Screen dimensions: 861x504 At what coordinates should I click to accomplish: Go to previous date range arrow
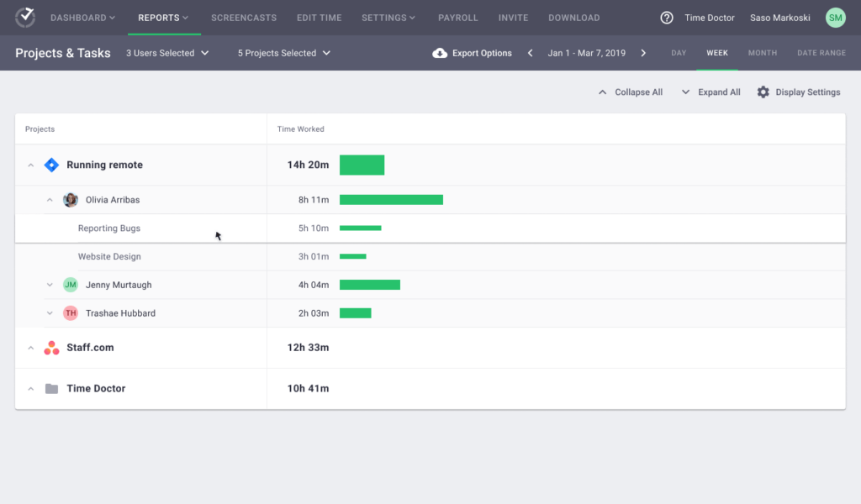[x=531, y=53]
